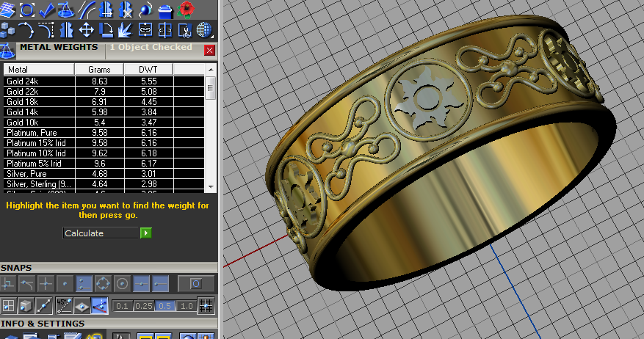
Task: Toggle the grid snap button
Action: pyautogui.click(x=206, y=306)
